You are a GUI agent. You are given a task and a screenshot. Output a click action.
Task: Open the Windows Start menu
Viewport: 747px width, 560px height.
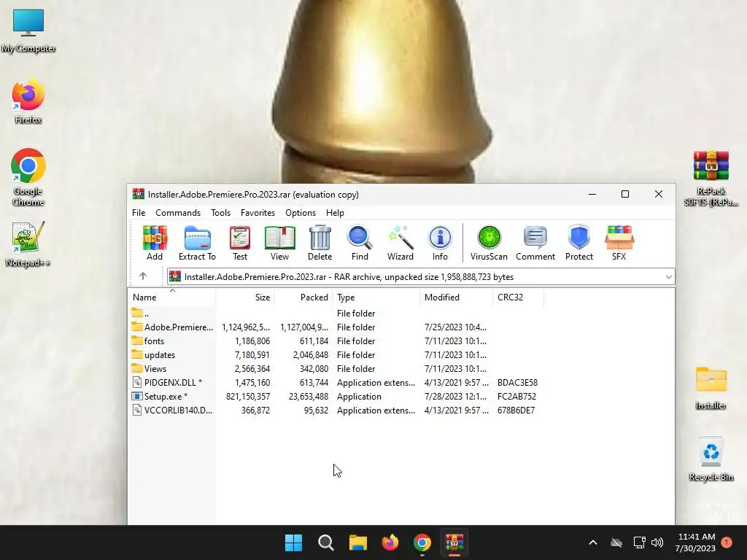[x=293, y=542]
